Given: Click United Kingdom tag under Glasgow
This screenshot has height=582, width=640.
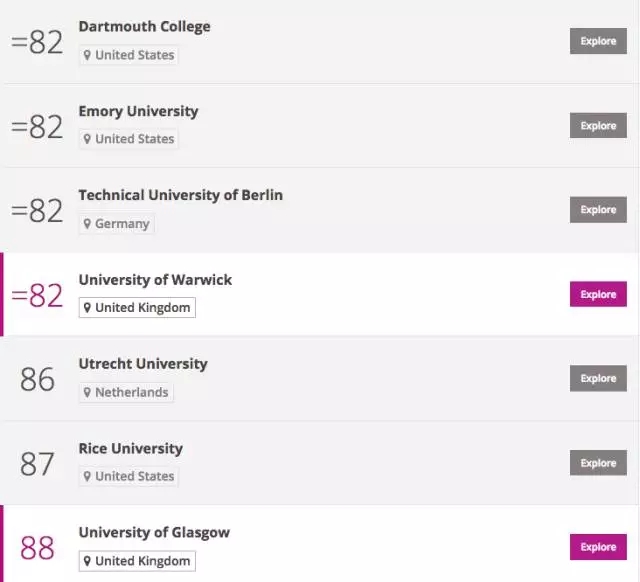Looking at the screenshot, I should point(137,561).
